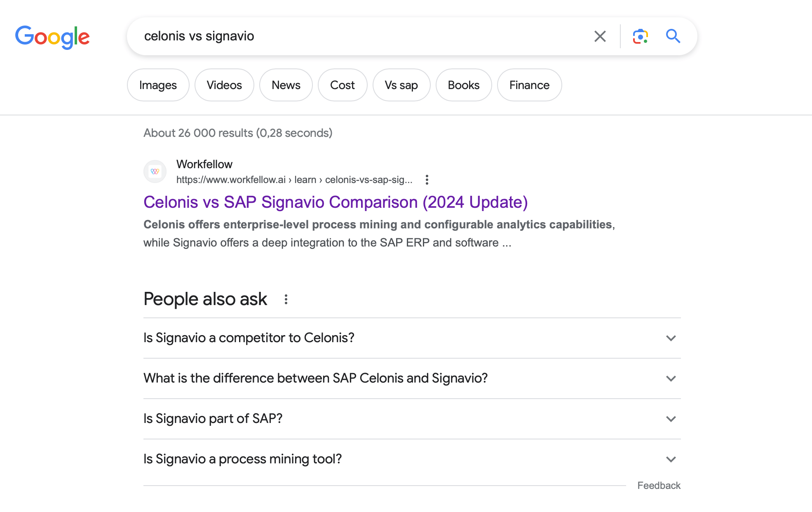
Task: Click the Workfellow favicon
Action: tap(155, 171)
